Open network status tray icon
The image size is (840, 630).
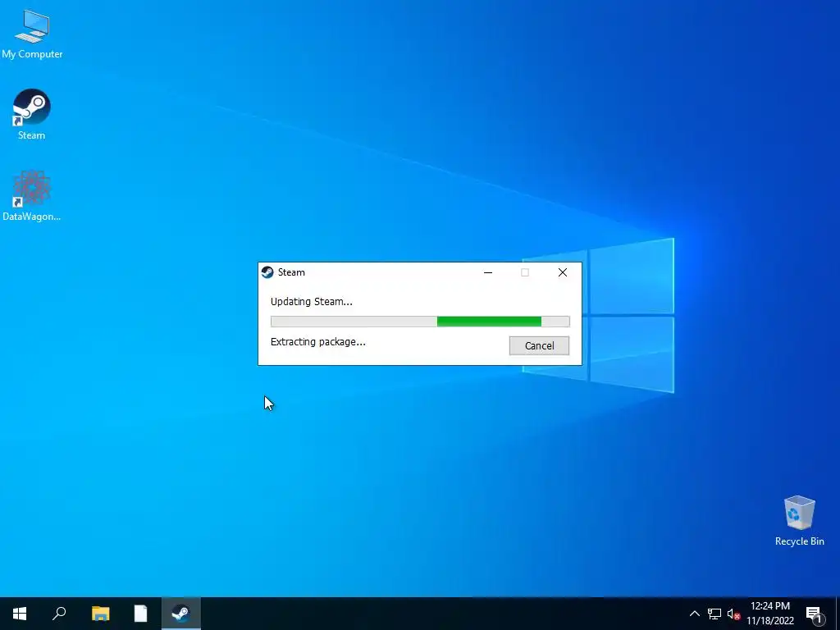(714, 614)
